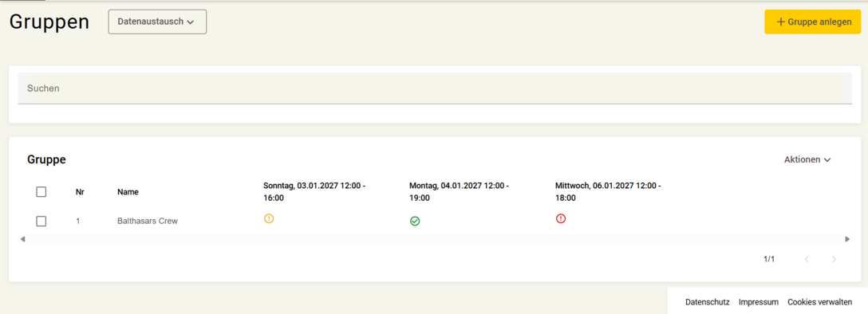The height and width of the screenshot is (314, 868).
Task: Click the Gruppe table title
Action: point(46,159)
